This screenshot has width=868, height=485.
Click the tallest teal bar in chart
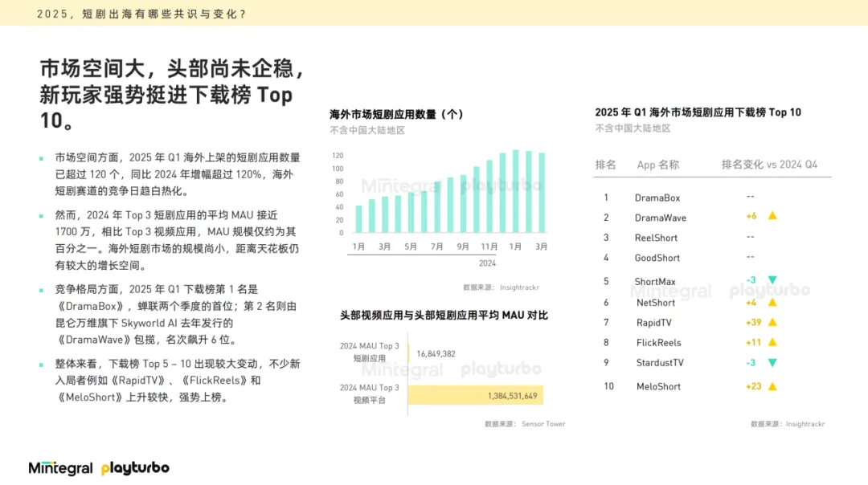point(515,191)
